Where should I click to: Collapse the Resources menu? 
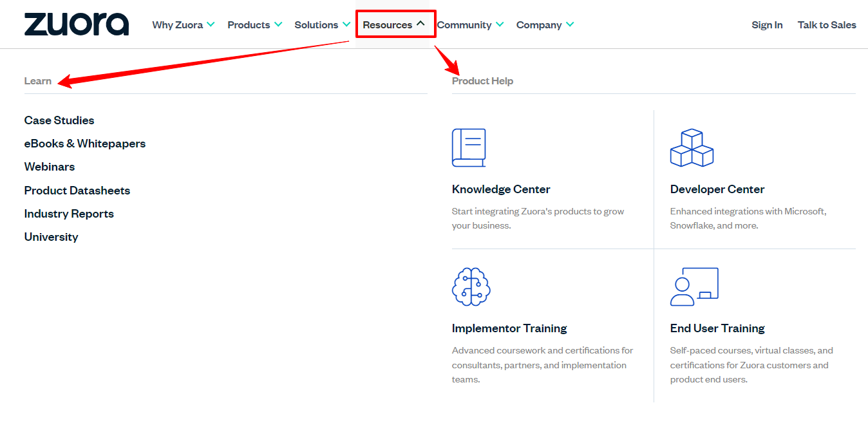pyautogui.click(x=394, y=24)
